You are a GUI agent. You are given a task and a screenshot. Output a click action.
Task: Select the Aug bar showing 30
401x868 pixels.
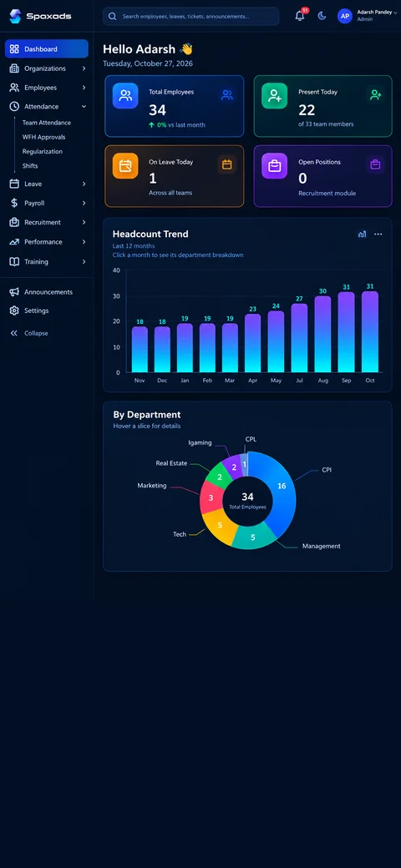pos(323,335)
